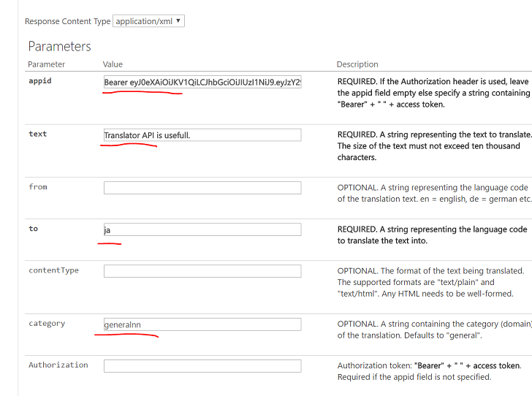Image resolution: width=532 pixels, height=396 pixels.
Task: Click the 'Value' column header
Action: click(113, 64)
